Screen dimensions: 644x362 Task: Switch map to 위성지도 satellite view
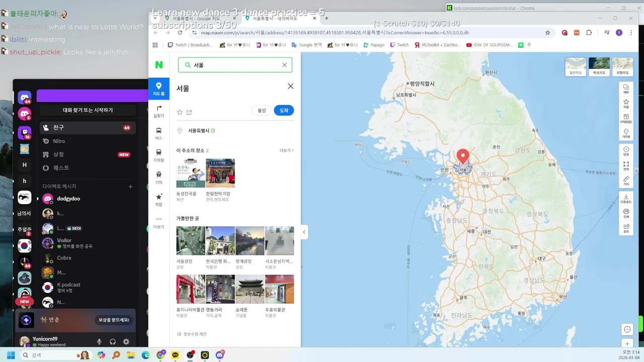[x=599, y=66]
